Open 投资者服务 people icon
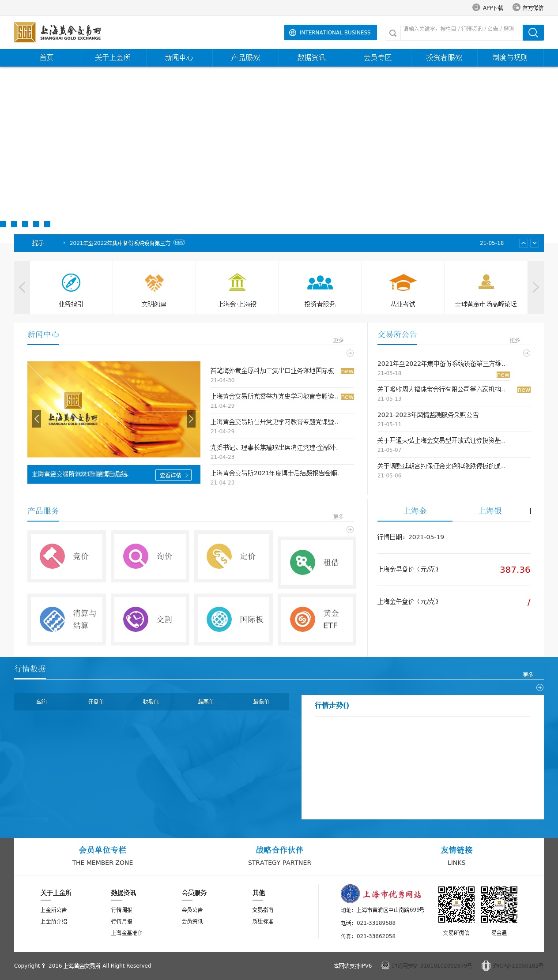Viewport: 558px width, 980px height. click(320, 282)
